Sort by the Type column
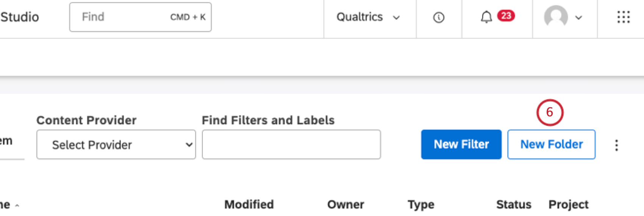The image size is (644, 216). [x=421, y=205]
